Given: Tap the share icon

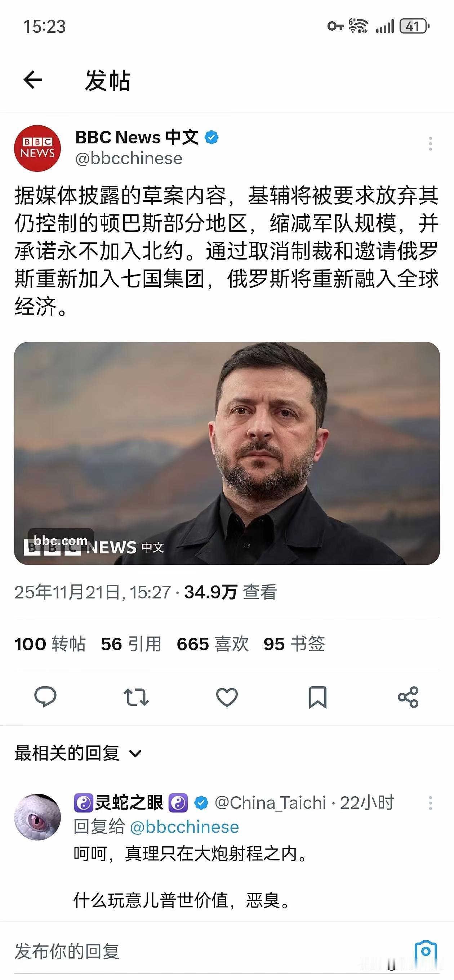Looking at the screenshot, I should point(408,697).
